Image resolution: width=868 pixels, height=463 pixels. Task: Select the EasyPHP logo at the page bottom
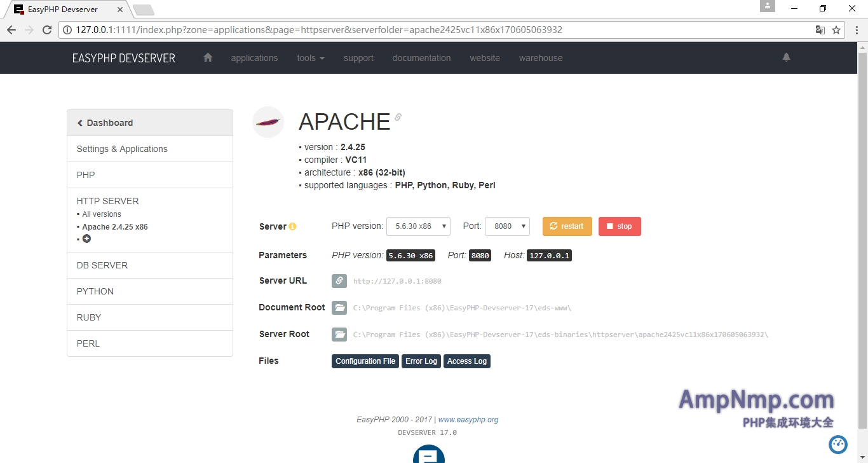429,453
